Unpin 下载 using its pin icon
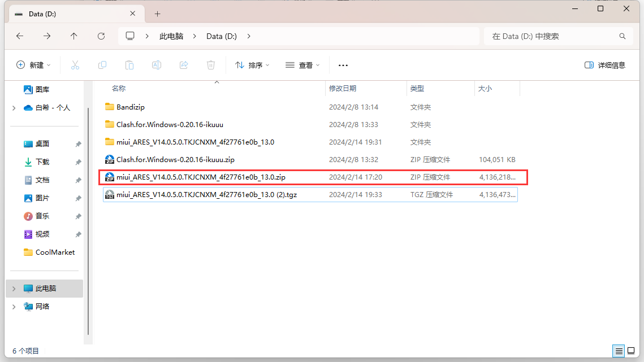Image resolution: width=644 pixels, height=362 pixels. (78, 162)
